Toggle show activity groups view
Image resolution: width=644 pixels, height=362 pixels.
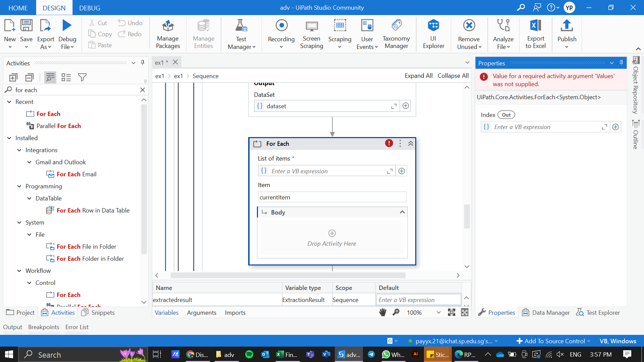tap(50, 78)
